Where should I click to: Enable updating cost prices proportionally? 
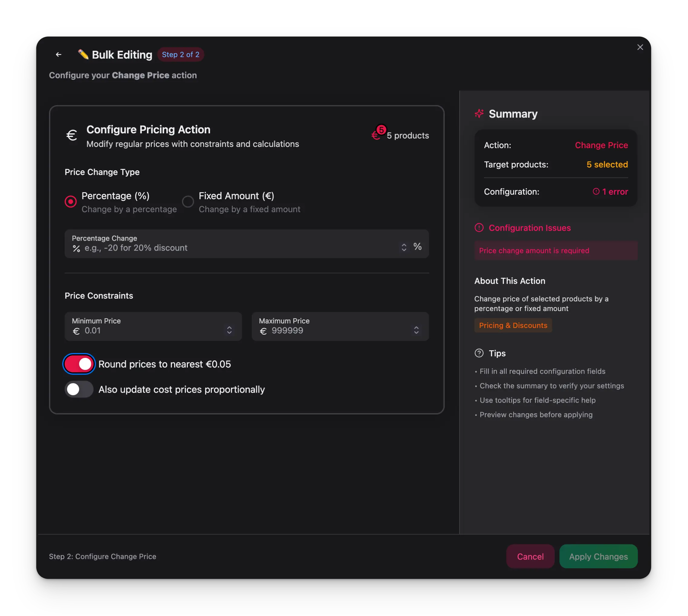point(79,389)
